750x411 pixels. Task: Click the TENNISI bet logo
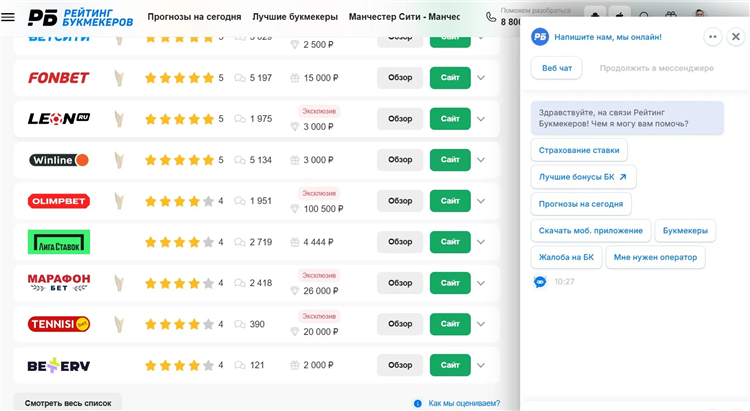[x=59, y=324]
